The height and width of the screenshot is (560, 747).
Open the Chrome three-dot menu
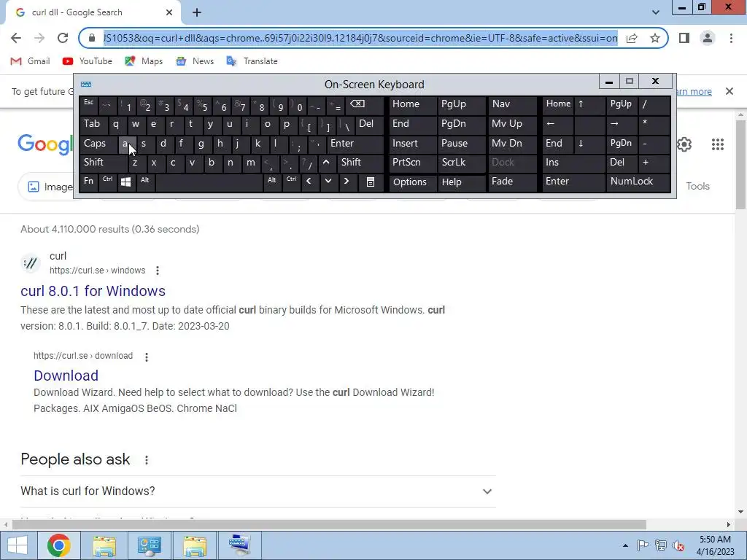tap(731, 38)
